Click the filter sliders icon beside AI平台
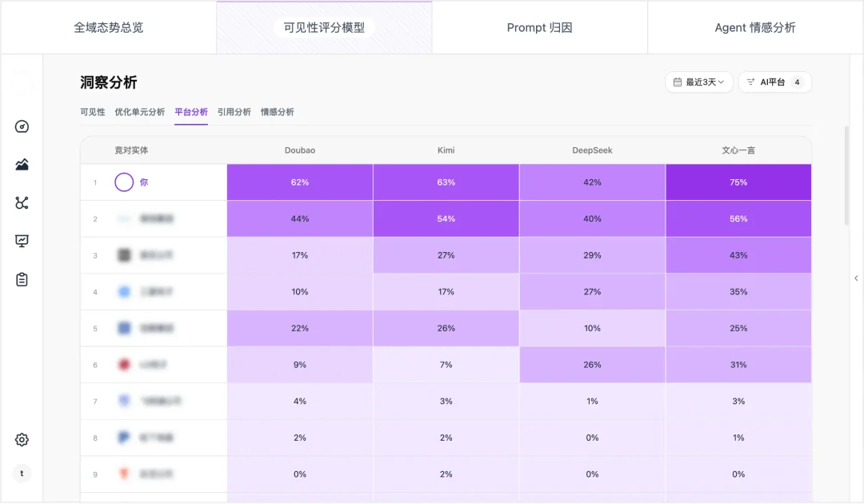The width and height of the screenshot is (864, 504). [750, 82]
